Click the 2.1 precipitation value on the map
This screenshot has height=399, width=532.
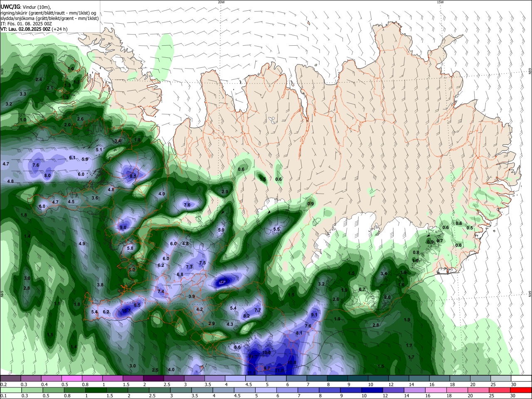pos(50,88)
